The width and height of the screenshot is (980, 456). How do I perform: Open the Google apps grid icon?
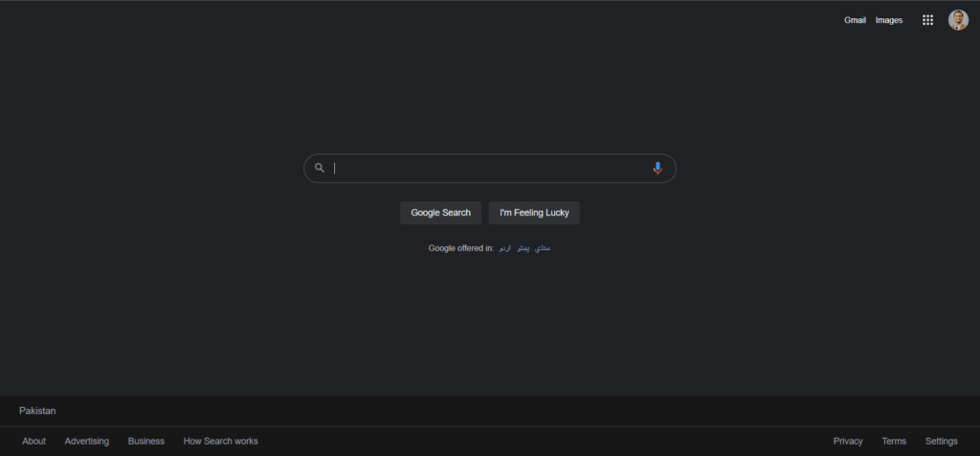(927, 20)
